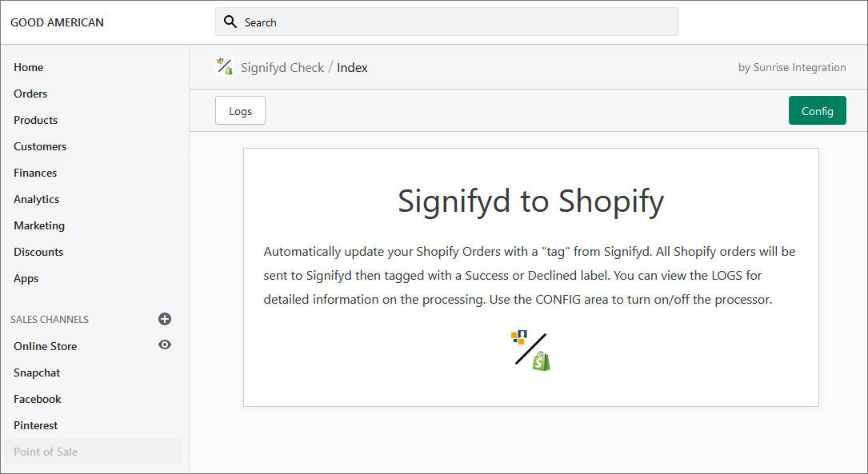The image size is (868, 474).
Task: Click the Signifyd Check app icon in breadcrumb
Action: (x=224, y=67)
